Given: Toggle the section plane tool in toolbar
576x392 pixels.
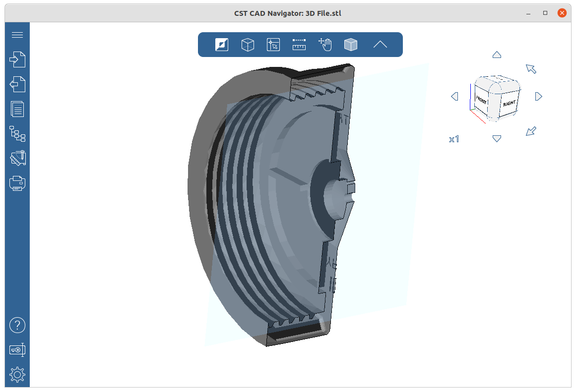Looking at the screenshot, I should 222,45.
